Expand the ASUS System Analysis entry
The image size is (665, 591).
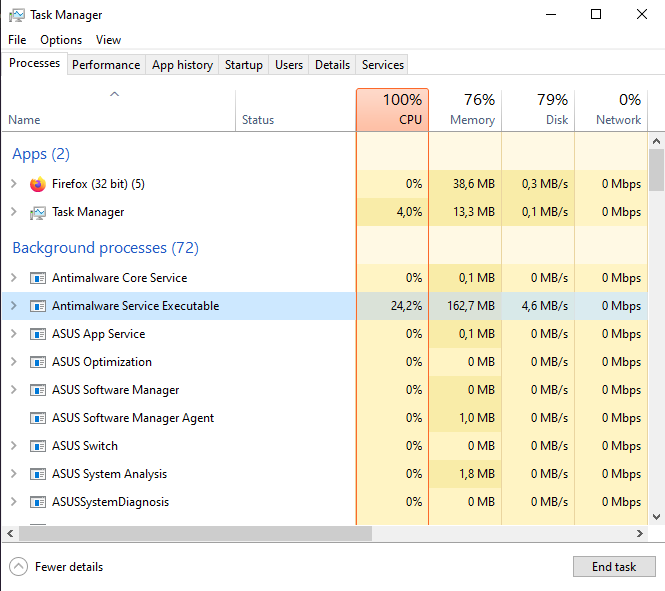tap(13, 474)
